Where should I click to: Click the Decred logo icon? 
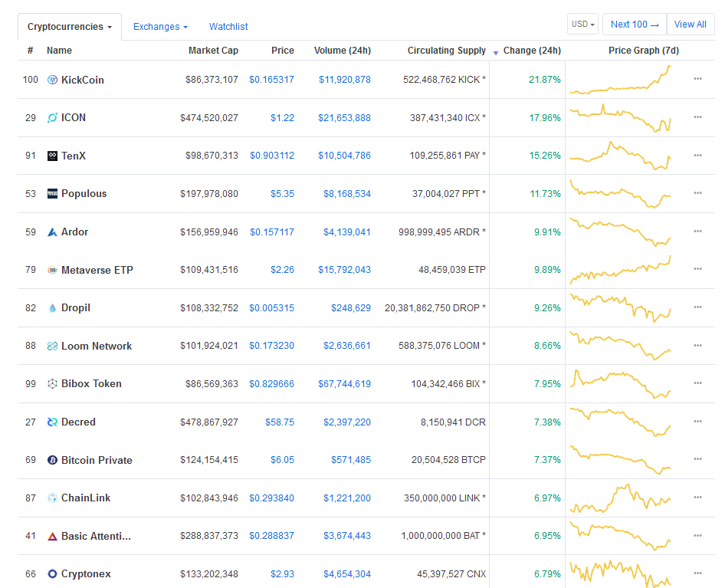(x=52, y=422)
